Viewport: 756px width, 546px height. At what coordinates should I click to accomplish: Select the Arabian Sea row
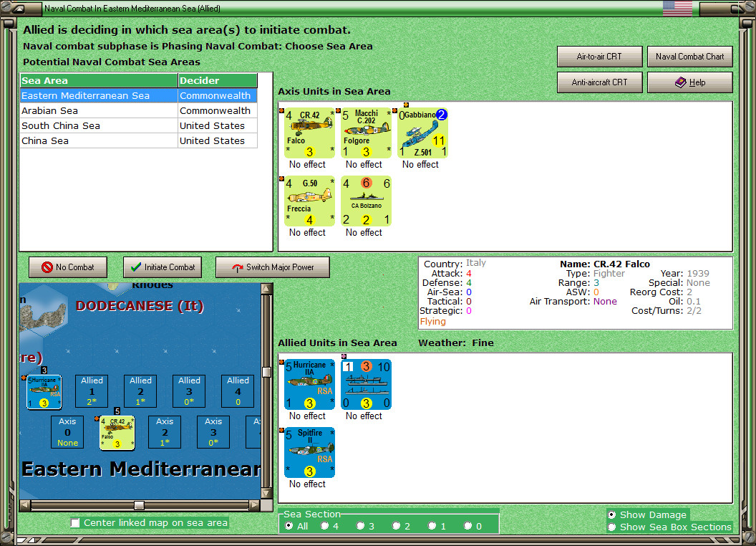click(138, 110)
